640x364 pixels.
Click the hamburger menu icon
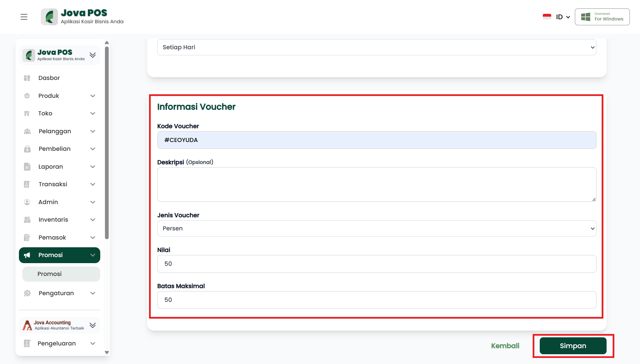(x=24, y=17)
